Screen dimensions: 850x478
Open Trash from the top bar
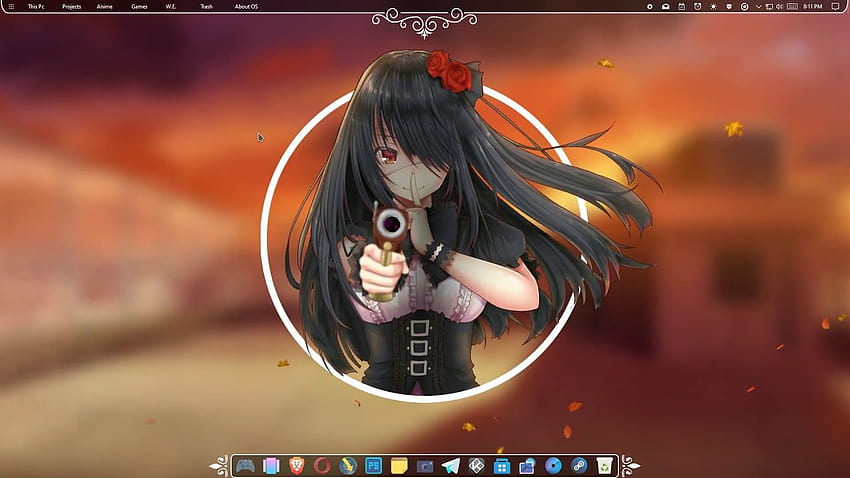tap(207, 7)
